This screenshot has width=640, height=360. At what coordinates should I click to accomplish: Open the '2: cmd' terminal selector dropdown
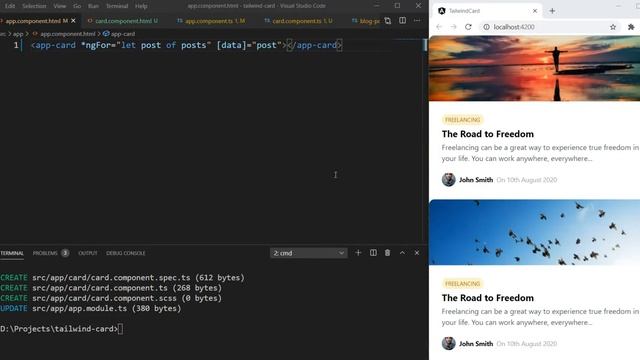pyautogui.click(x=309, y=253)
